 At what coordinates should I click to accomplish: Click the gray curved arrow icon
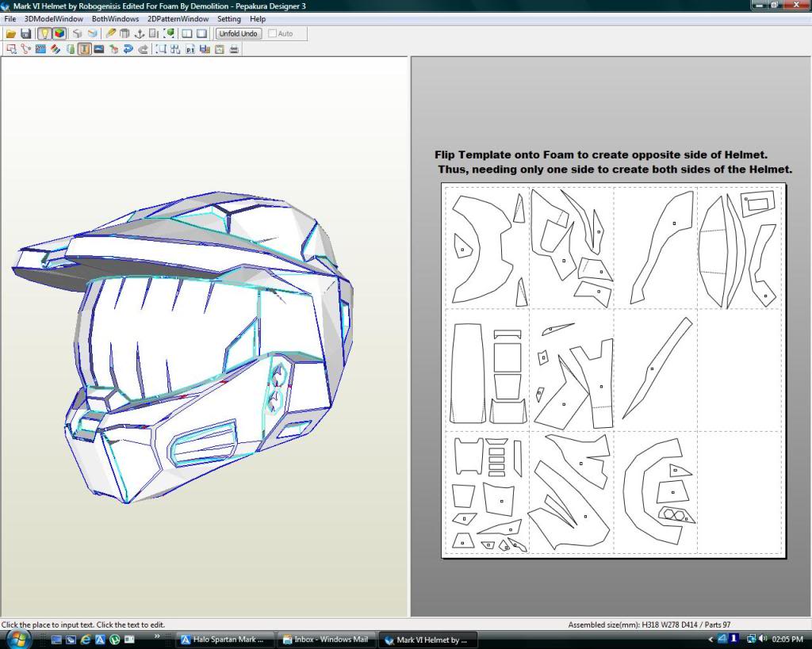[143, 50]
